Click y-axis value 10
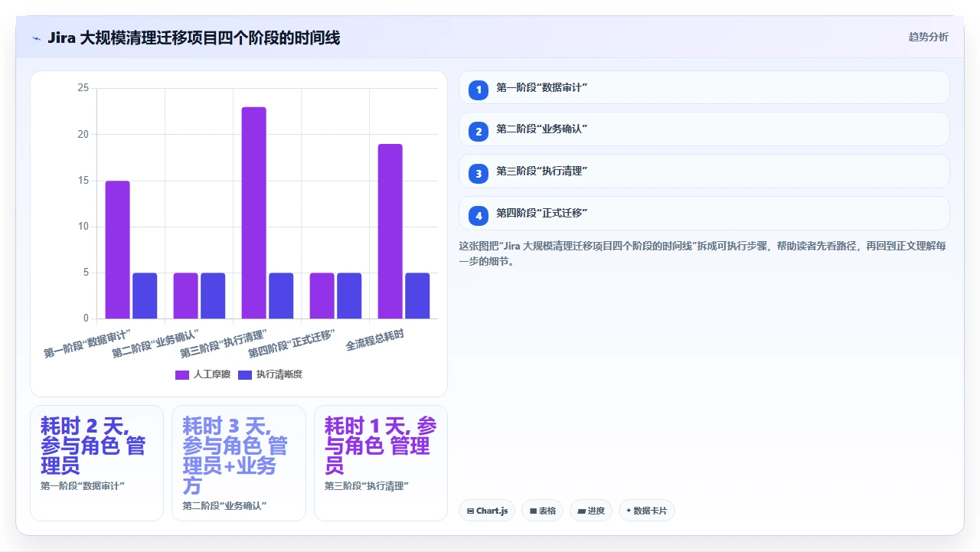 click(83, 227)
